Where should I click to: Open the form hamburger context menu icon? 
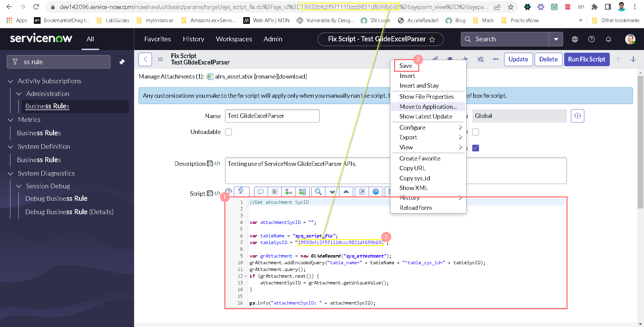tap(160, 59)
